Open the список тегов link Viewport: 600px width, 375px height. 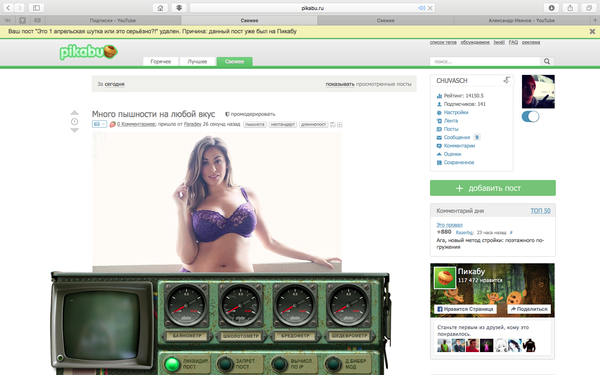pos(443,42)
